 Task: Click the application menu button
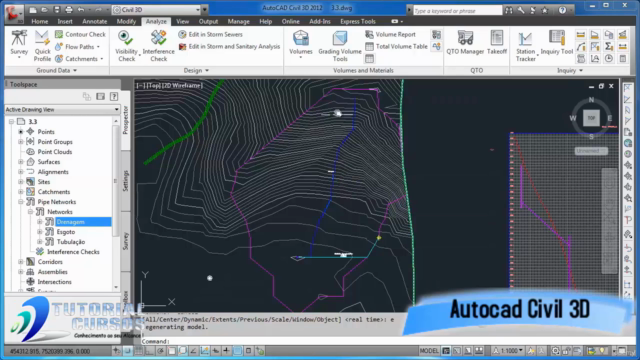coord(13,13)
